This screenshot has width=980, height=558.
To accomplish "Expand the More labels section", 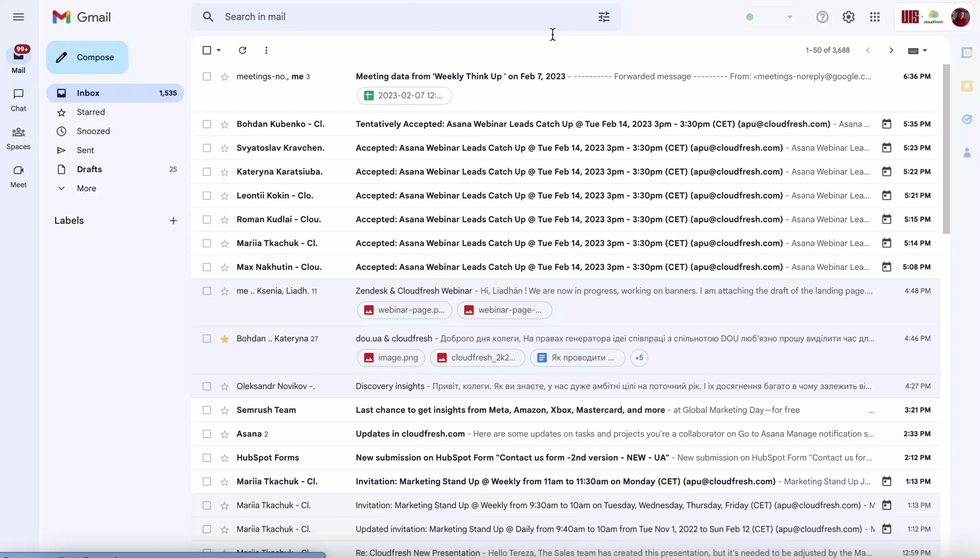I will coord(86,188).
